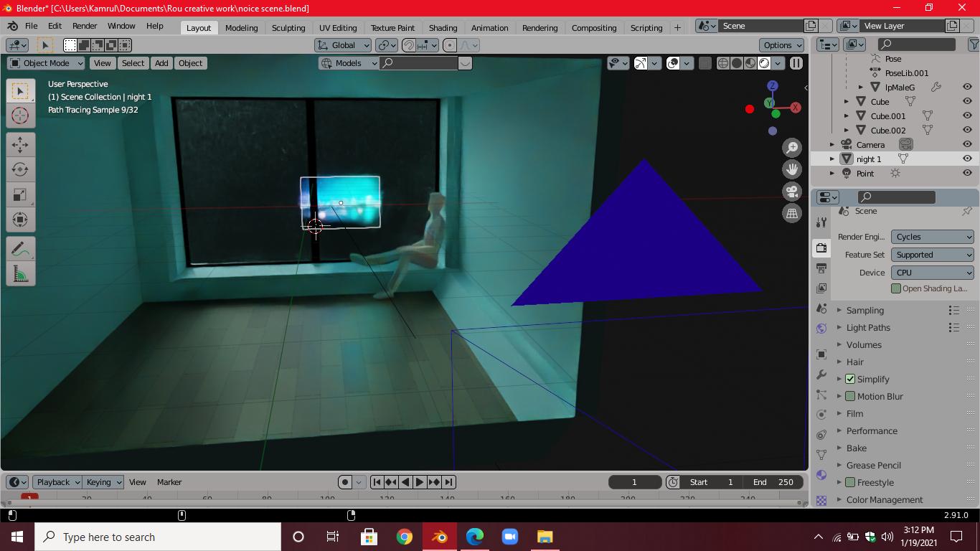Image resolution: width=980 pixels, height=551 pixels.
Task: Hide the Point light in outliner
Action: [967, 173]
